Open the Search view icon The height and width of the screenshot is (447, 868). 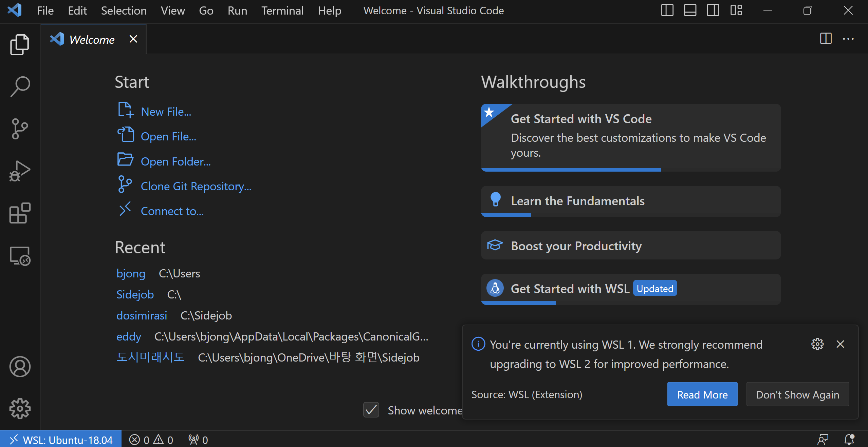point(20,86)
